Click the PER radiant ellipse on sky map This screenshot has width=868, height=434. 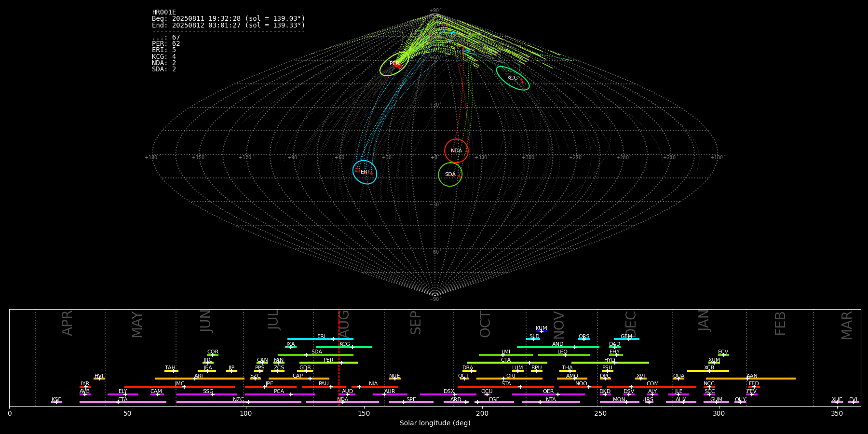coord(394,64)
